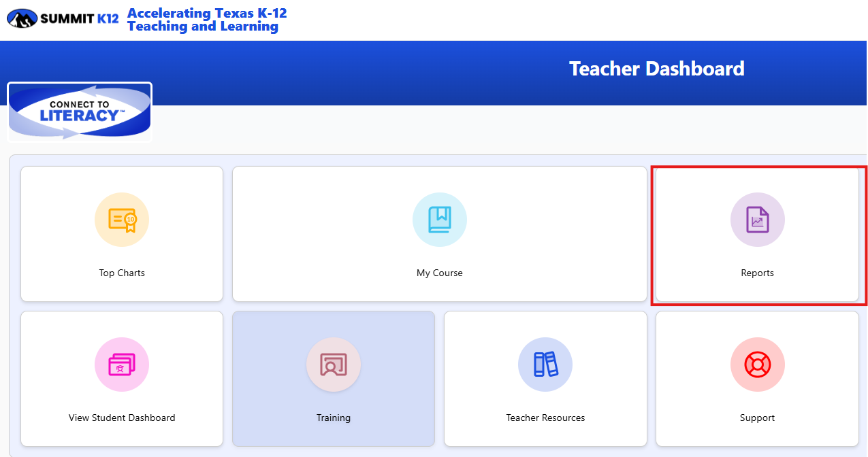The height and width of the screenshot is (457, 868).
Task: Click the Support lifebuoy icon
Action: (757, 365)
